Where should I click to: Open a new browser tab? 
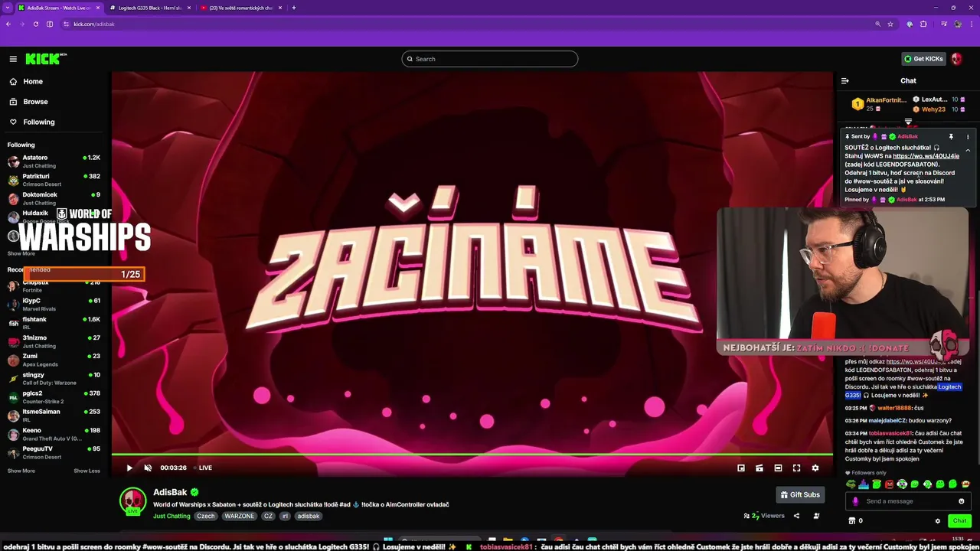(294, 8)
